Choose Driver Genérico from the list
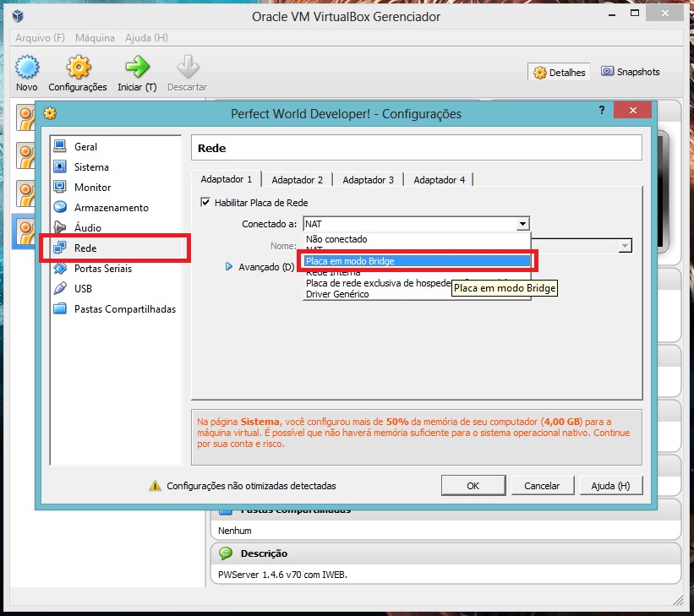Viewport: 694px width, 616px height. point(337,294)
